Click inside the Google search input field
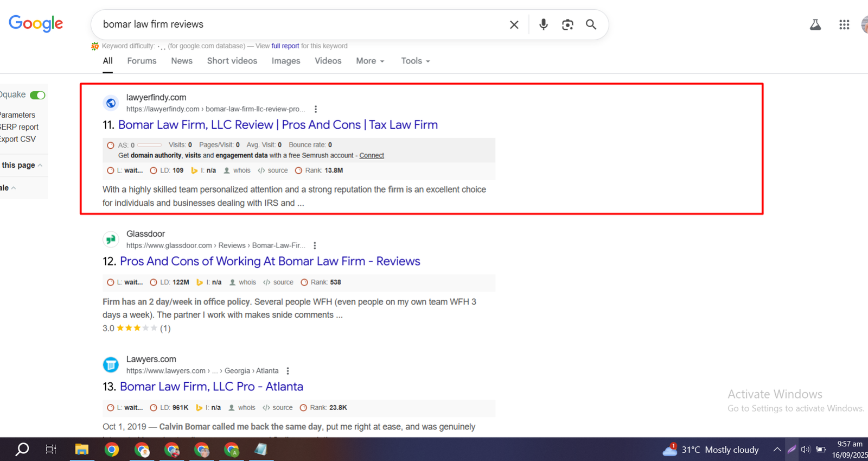This screenshot has height=461, width=868. pyautogui.click(x=298, y=24)
